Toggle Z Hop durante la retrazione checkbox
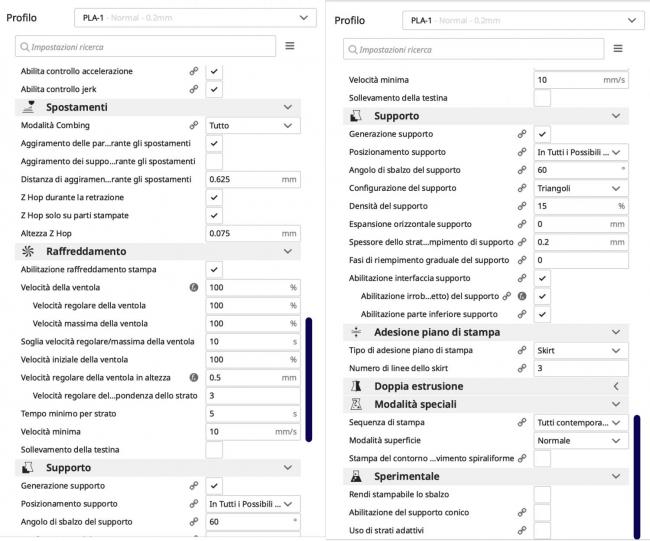The height and width of the screenshot is (541, 650). click(x=214, y=197)
